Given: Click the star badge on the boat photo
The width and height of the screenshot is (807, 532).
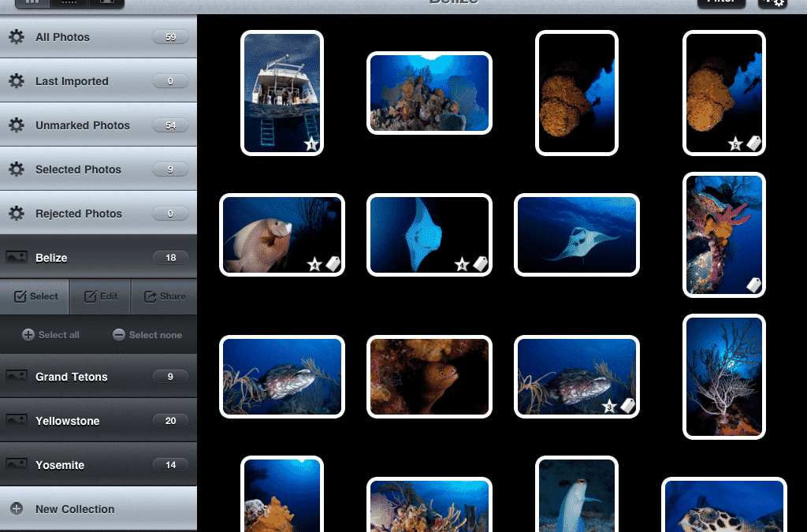Looking at the screenshot, I should 311,144.
